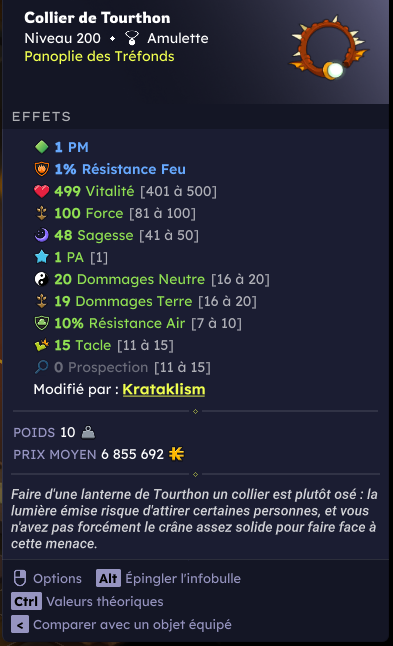
Task: Click the Ctrl Valeurs théoriques key badge
Action: tap(26, 601)
